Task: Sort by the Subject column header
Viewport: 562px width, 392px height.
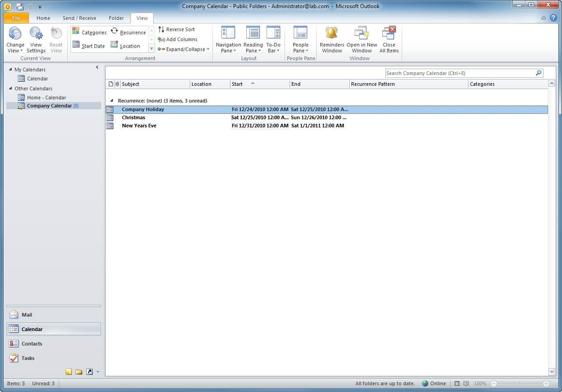Action: [x=154, y=84]
